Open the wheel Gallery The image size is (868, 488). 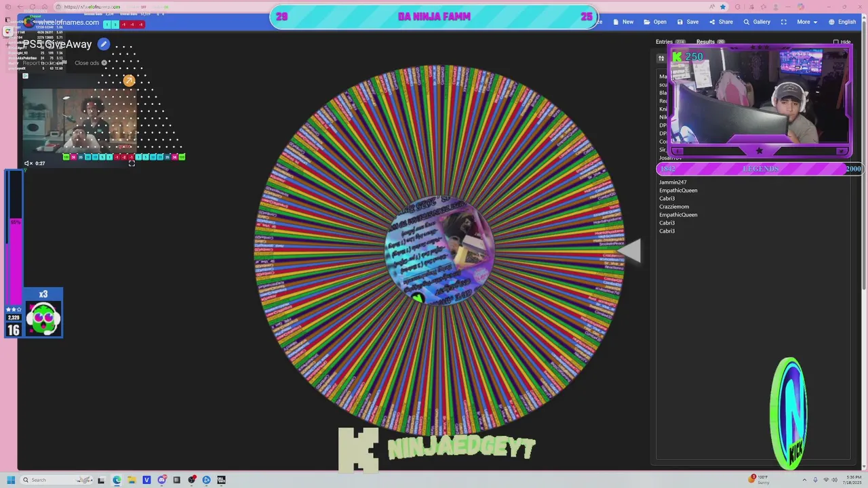pos(757,22)
